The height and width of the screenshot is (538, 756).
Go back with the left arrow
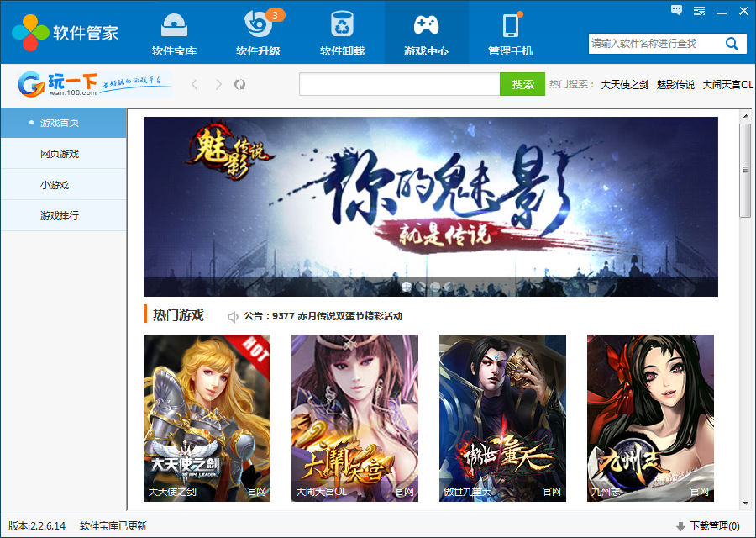(x=194, y=84)
